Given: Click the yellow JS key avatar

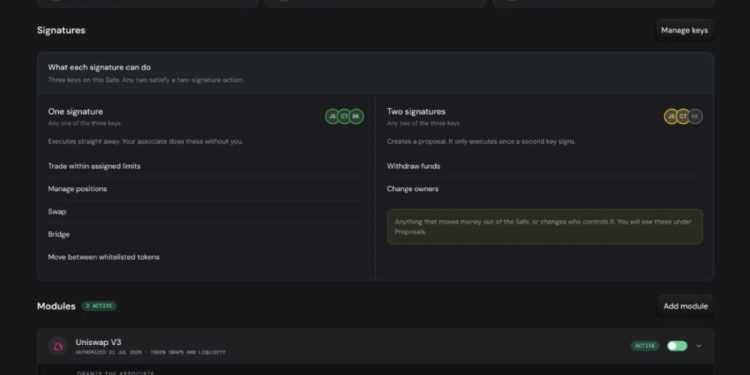Looking at the screenshot, I should click(x=672, y=116).
